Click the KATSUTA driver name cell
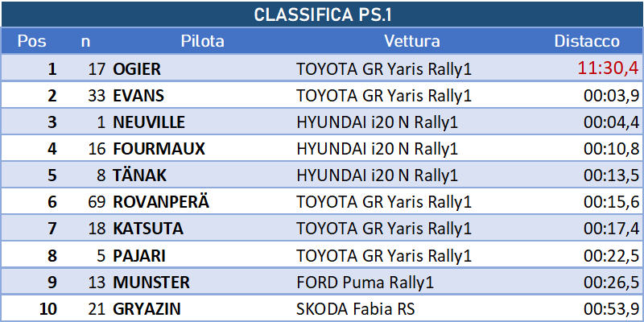The height and width of the screenshot is (322, 644). 148,229
